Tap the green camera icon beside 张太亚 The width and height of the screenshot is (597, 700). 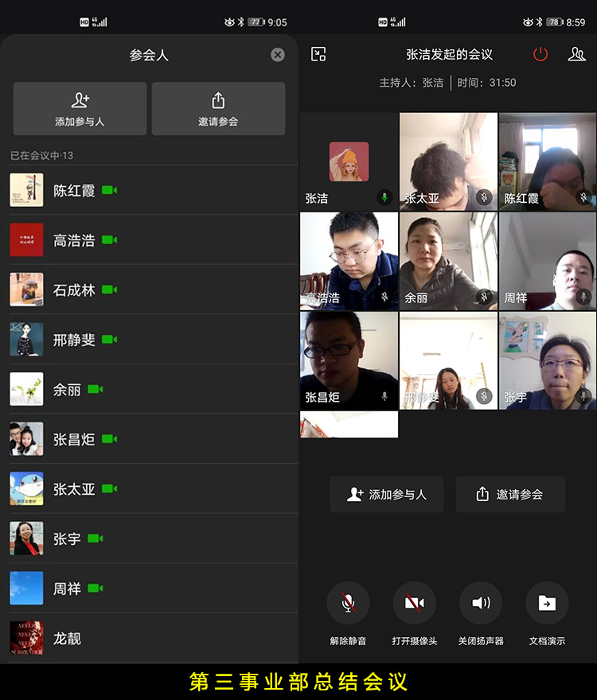110,488
